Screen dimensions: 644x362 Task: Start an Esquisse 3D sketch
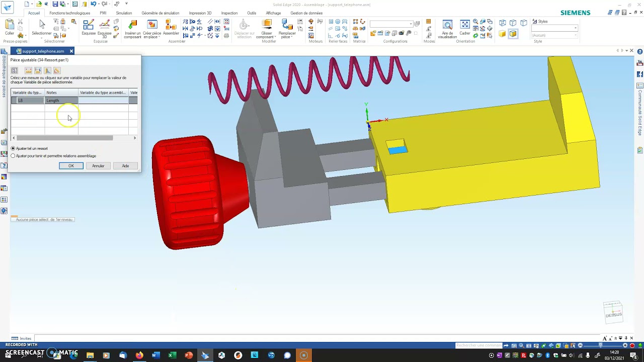pyautogui.click(x=104, y=25)
